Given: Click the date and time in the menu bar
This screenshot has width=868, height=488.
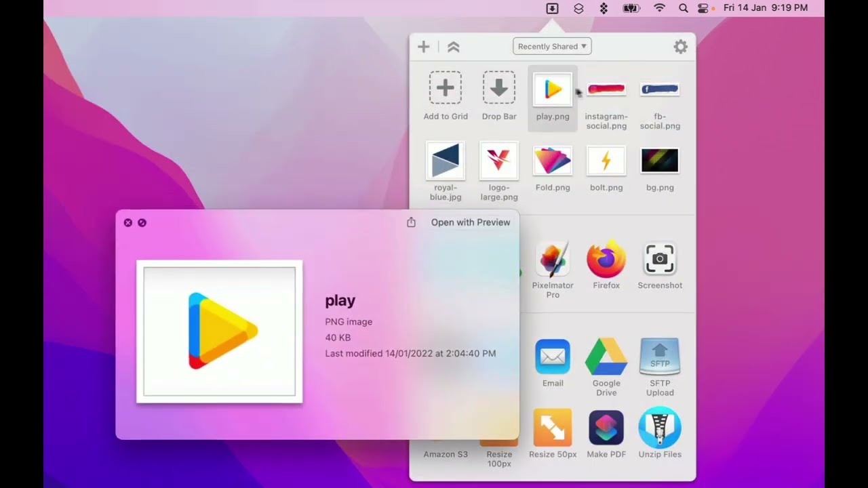Looking at the screenshot, I should click(x=766, y=8).
